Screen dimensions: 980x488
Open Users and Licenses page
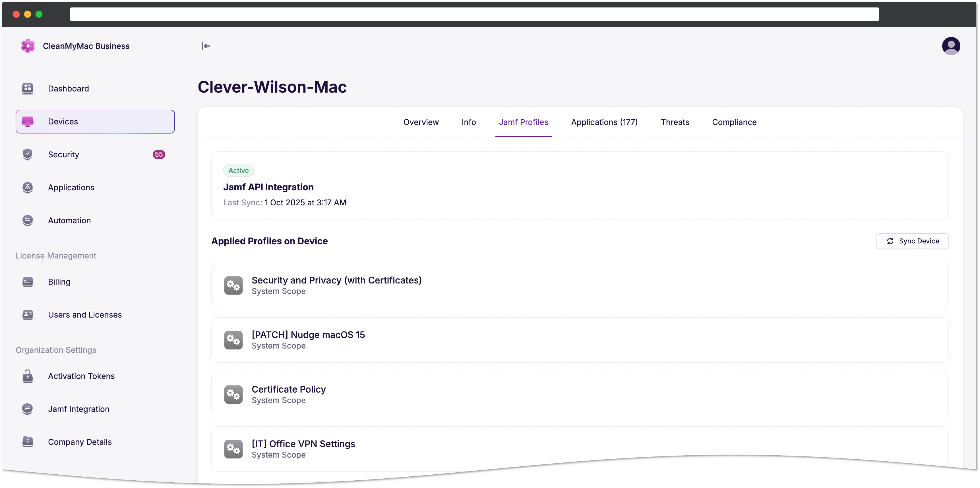[x=84, y=315]
